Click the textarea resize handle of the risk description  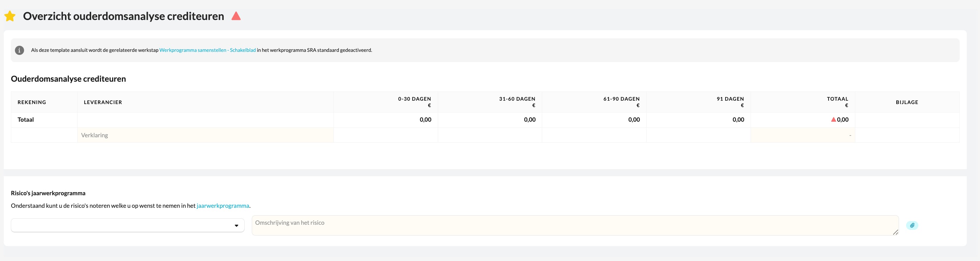[x=895, y=232]
